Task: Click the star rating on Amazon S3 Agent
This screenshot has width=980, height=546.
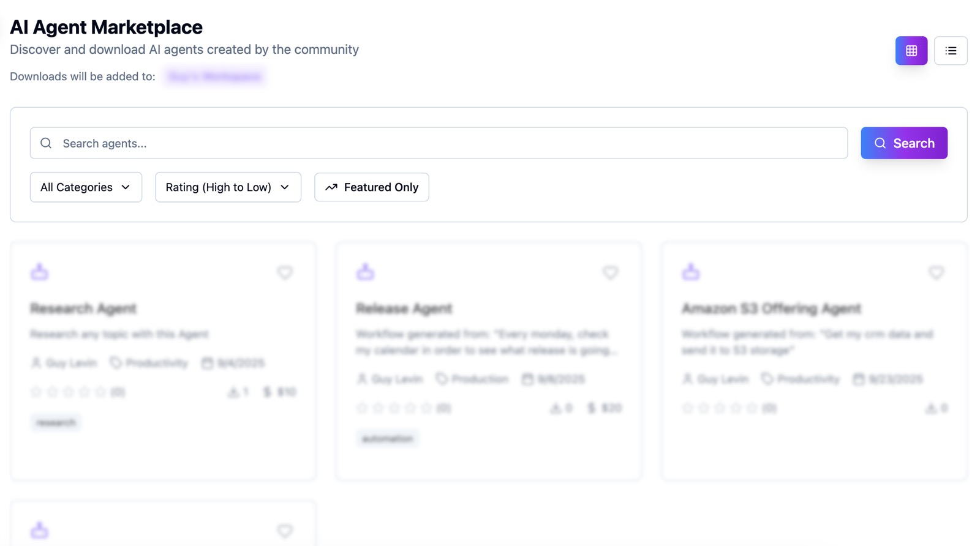Action: coord(720,408)
